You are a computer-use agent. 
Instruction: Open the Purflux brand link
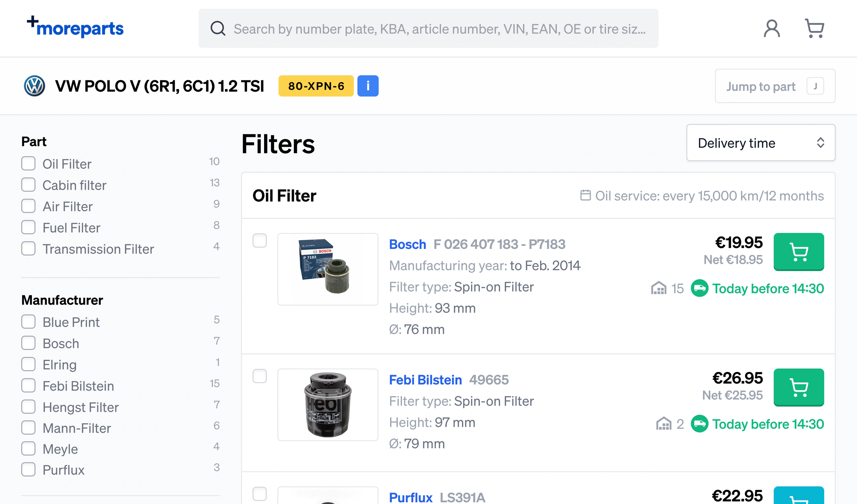pyautogui.click(x=410, y=497)
